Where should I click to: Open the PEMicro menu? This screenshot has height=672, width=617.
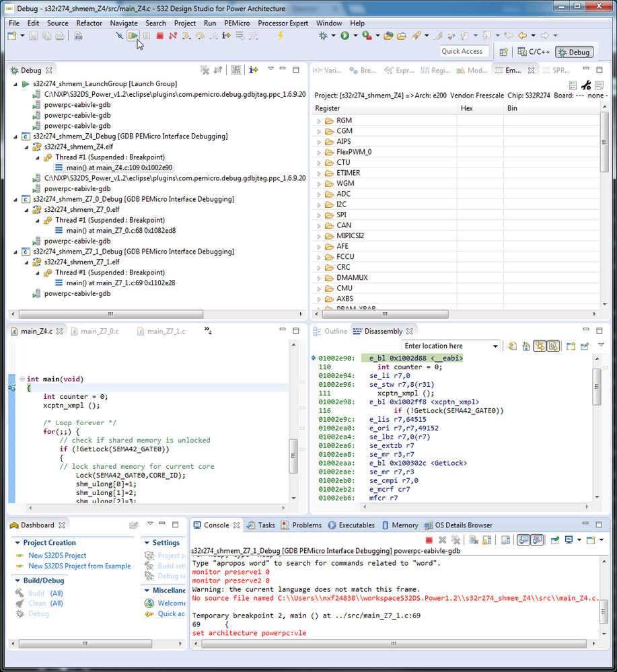[x=237, y=23]
